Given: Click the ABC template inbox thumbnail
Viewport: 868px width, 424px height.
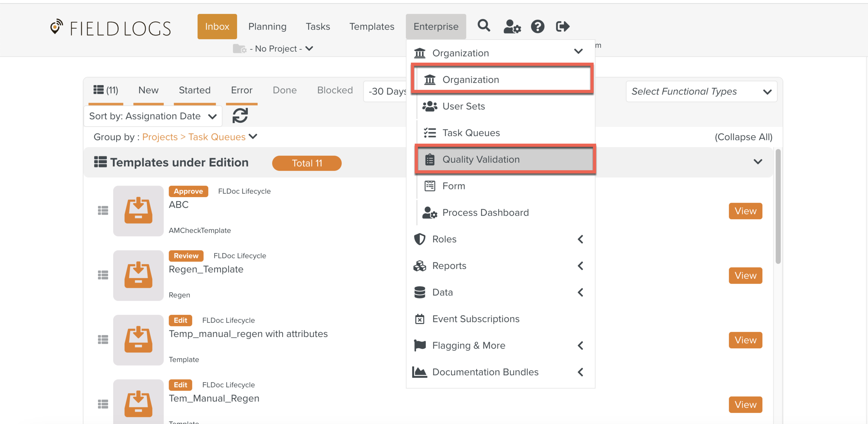Looking at the screenshot, I should click(x=138, y=211).
